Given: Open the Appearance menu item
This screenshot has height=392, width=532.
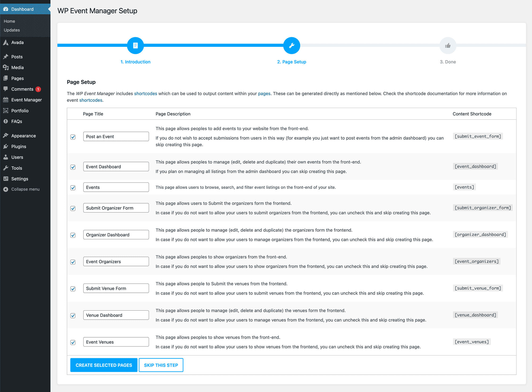Looking at the screenshot, I should coord(25,136).
